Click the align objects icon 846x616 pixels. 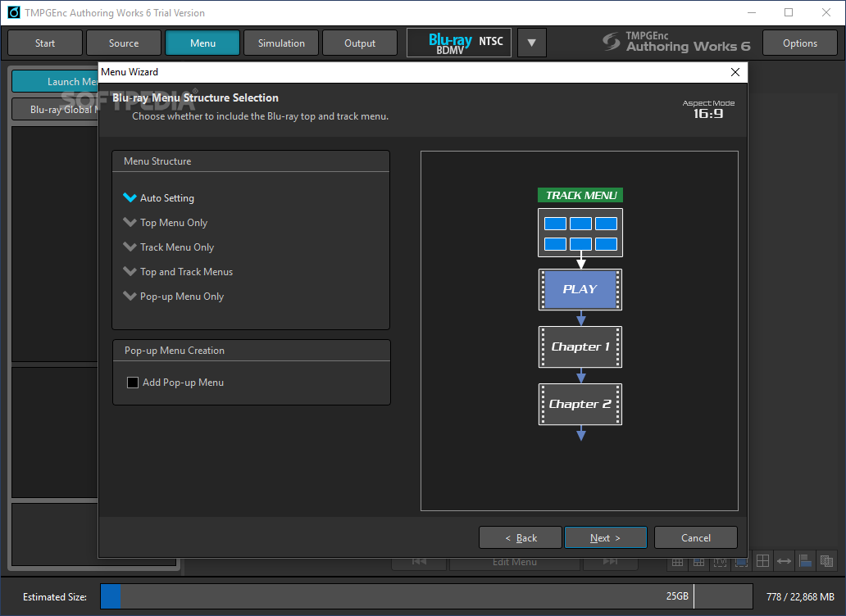(x=805, y=561)
